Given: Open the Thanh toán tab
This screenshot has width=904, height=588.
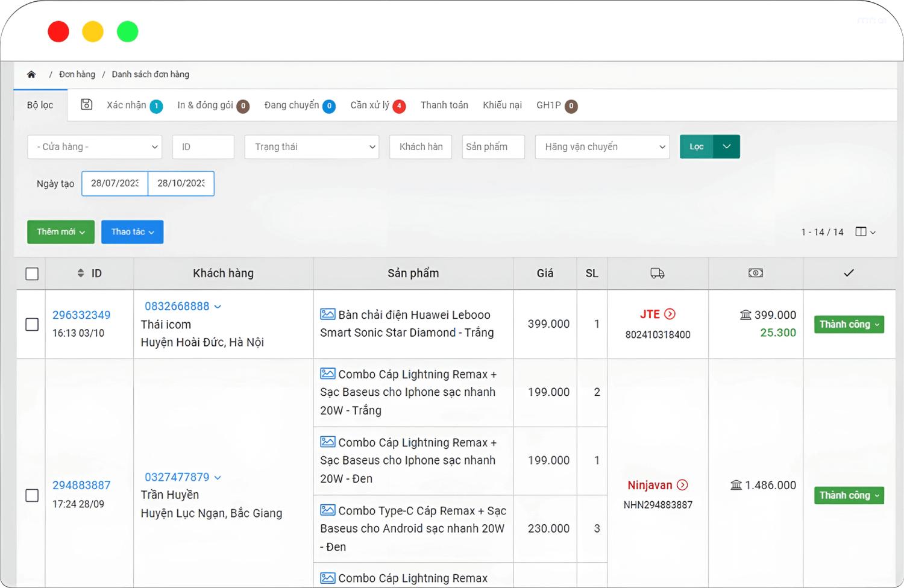Looking at the screenshot, I should point(444,105).
